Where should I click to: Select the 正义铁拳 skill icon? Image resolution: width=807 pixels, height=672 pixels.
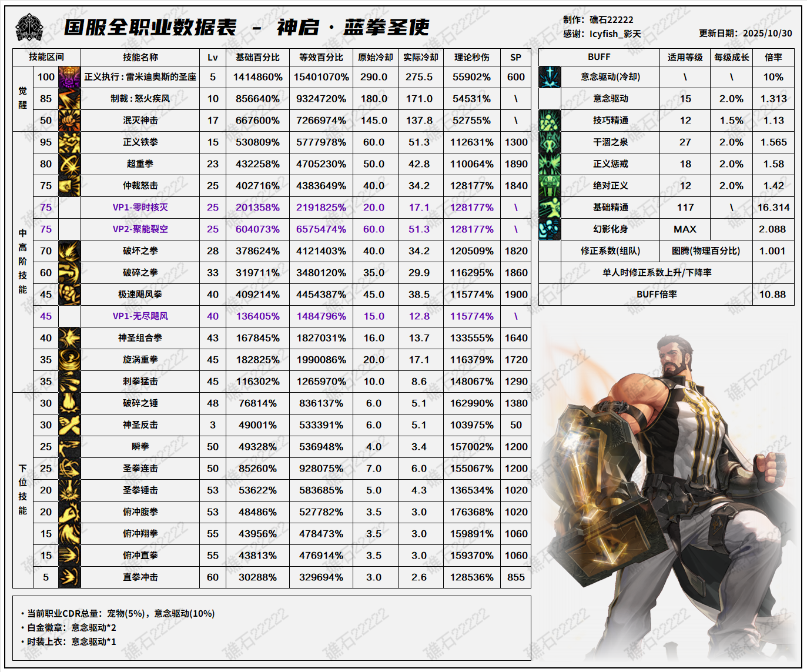point(69,142)
